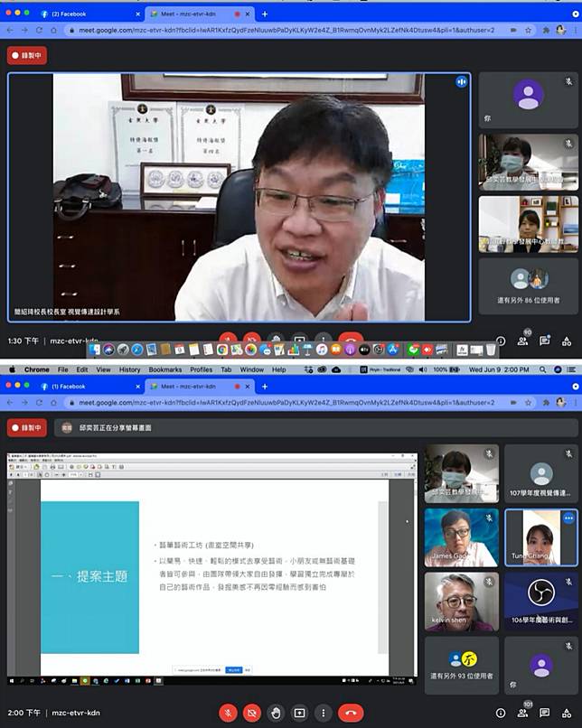Show participants list in bottom Meet window

pos(522,713)
